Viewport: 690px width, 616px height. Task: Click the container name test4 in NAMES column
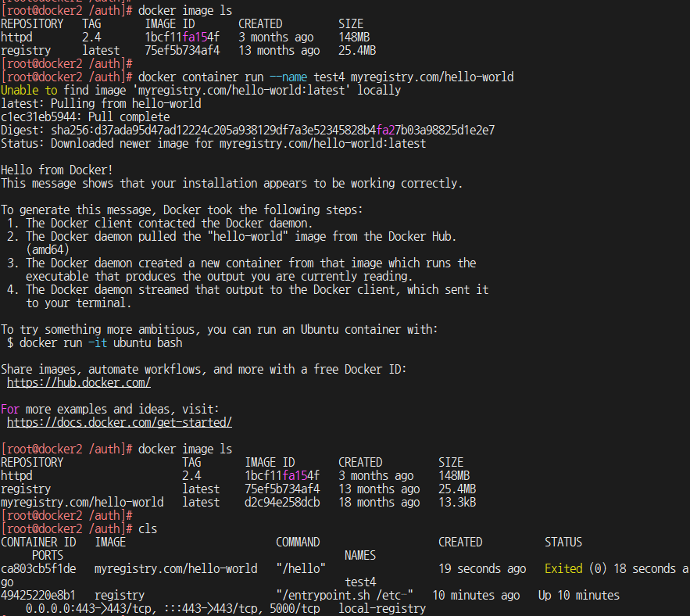[x=360, y=582]
